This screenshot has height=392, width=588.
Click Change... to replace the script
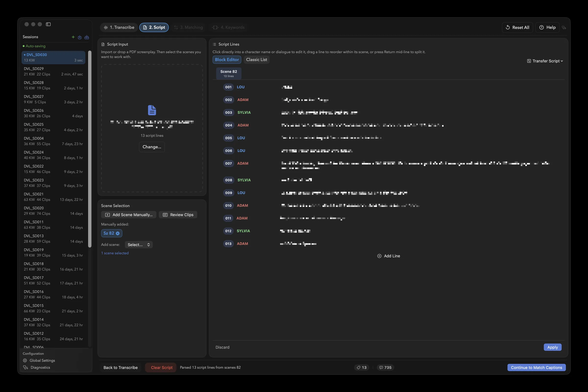coord(152,147)
